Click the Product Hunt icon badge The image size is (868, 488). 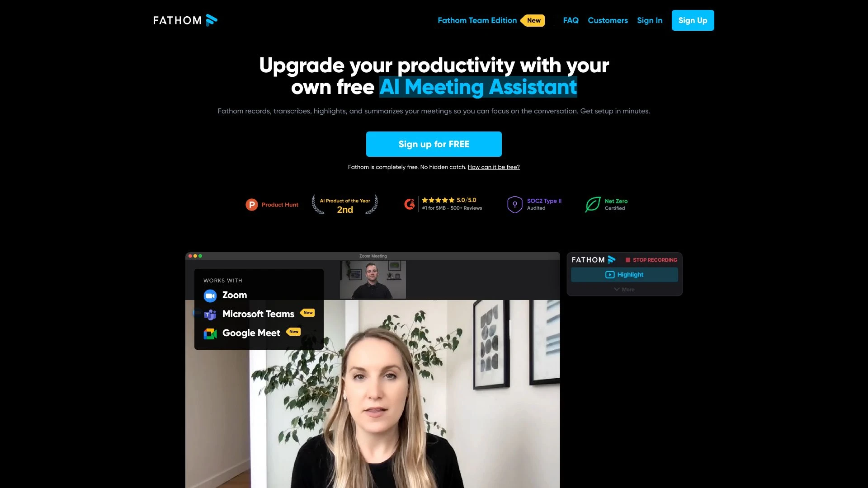251,204
